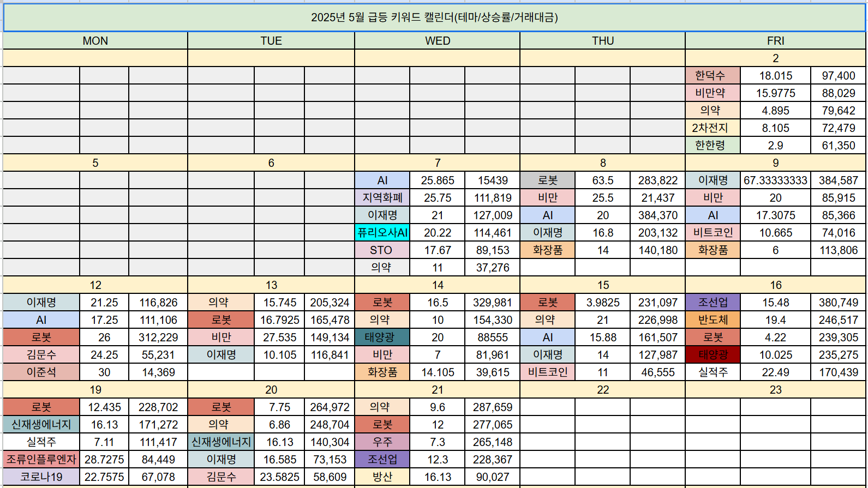The width and height of the screenshot is (868, 488).
Task: Select the 63.5 rate cell
Action: 603,180
